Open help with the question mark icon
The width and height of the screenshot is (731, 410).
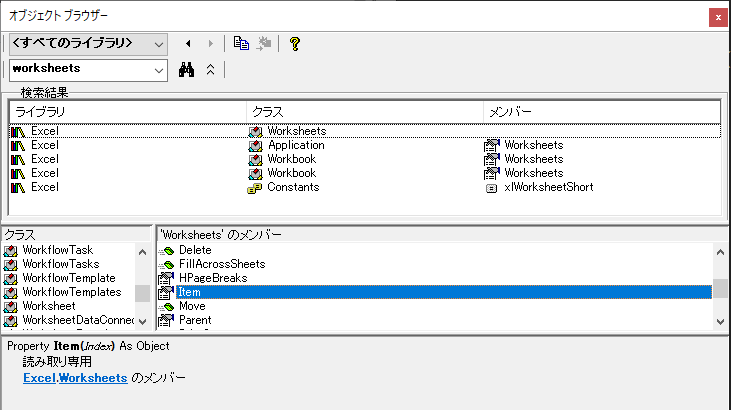[x=295, y=44]
